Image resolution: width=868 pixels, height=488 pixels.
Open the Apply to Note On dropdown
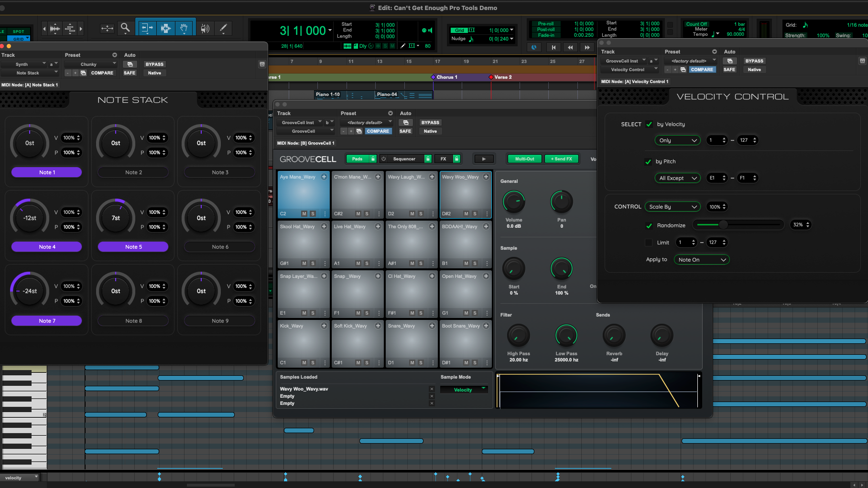(702, 260)
